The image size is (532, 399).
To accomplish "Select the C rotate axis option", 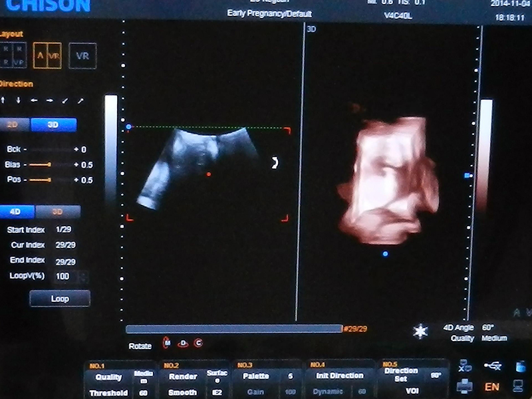I will (198, 343).
